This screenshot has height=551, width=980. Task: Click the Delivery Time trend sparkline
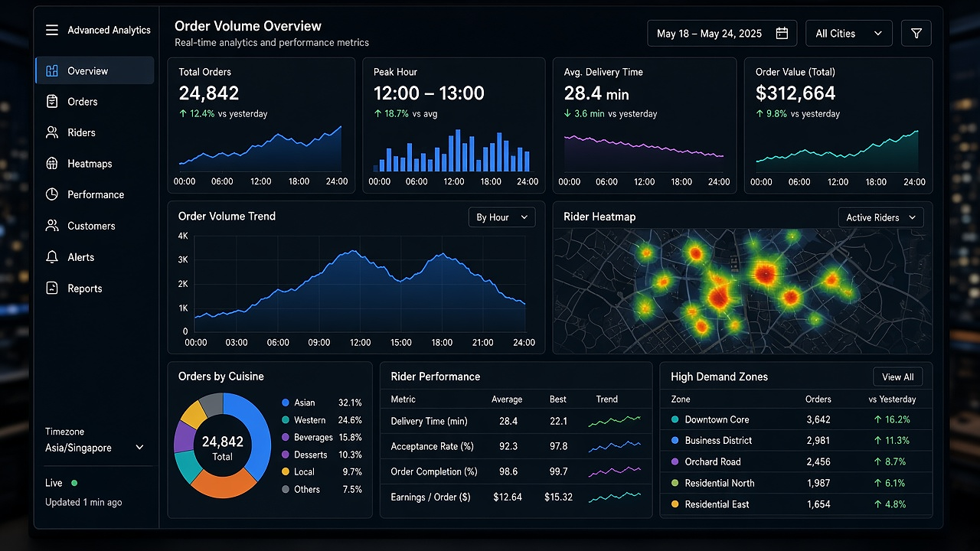coord(614,421)
